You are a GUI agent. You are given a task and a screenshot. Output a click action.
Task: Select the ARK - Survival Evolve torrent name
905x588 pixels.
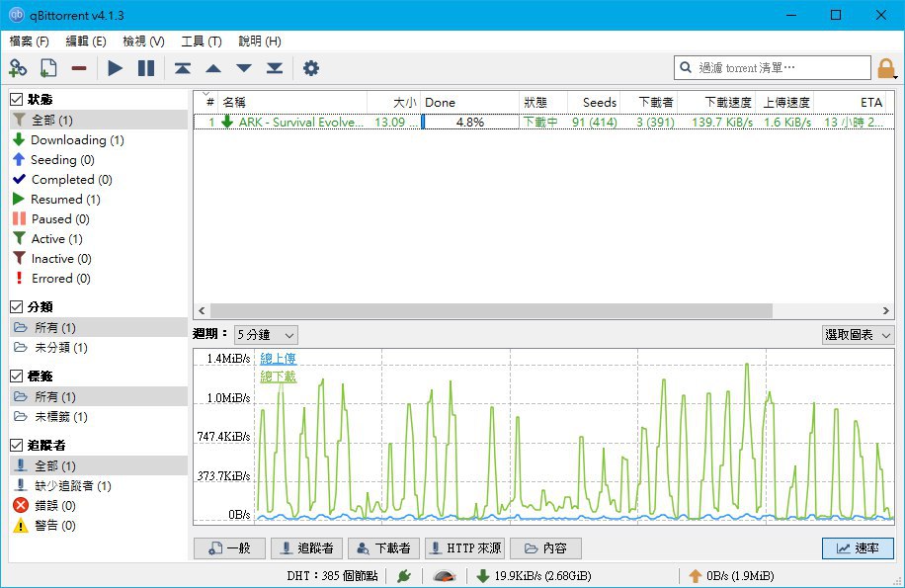[x=301, y=122]
